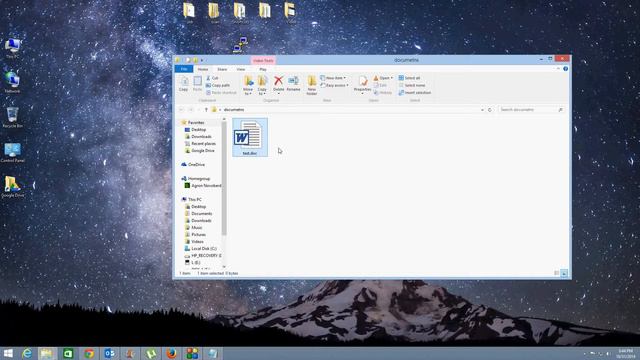Switch to the Play ribbon tab
Image resolution: width=640 pixels, height=360 pixels.
pos(263,69)
